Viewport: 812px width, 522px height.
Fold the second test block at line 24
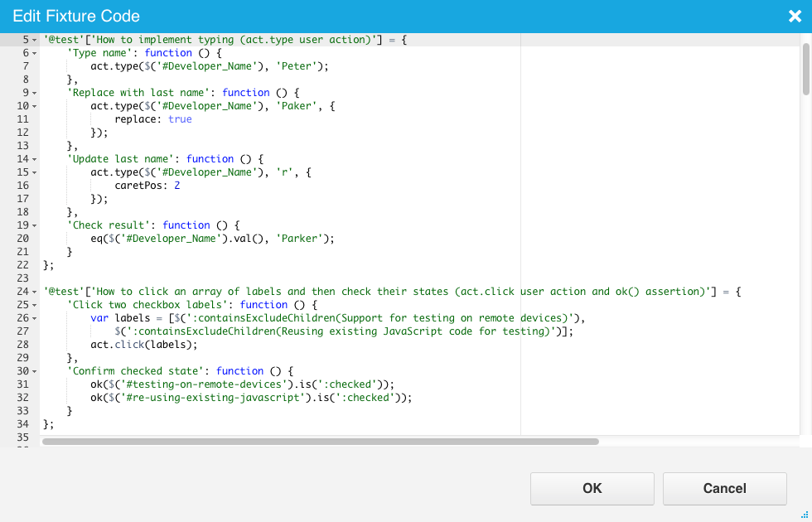coord(34,292)
